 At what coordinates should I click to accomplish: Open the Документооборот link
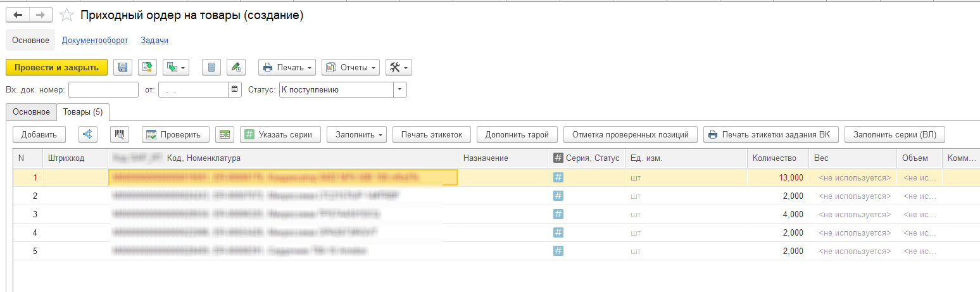point(95,41)
